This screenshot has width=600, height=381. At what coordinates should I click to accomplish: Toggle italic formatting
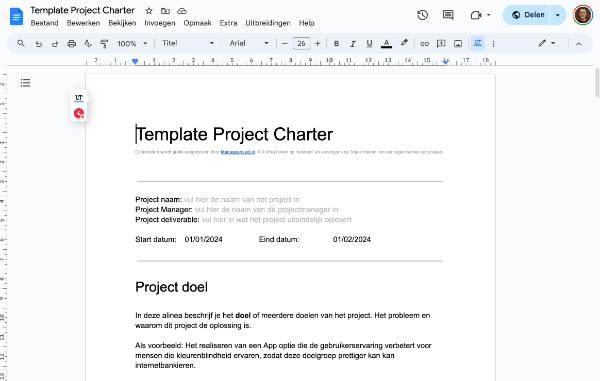click(353, 44)
